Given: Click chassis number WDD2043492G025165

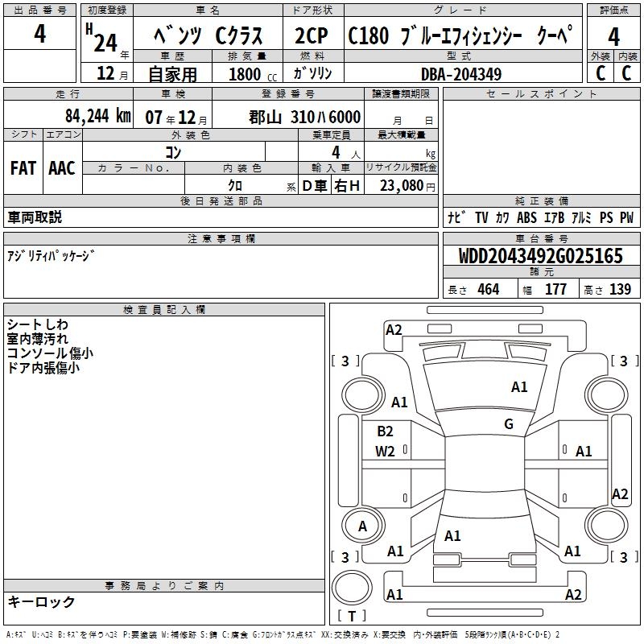Looking at the screenshot, I should click(x=541, y=256).
